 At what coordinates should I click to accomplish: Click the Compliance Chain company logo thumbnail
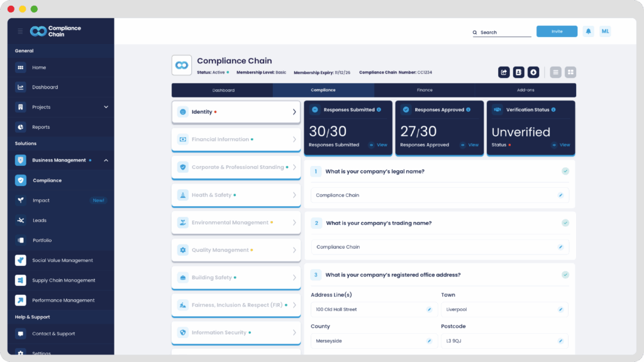pos(182,65)
